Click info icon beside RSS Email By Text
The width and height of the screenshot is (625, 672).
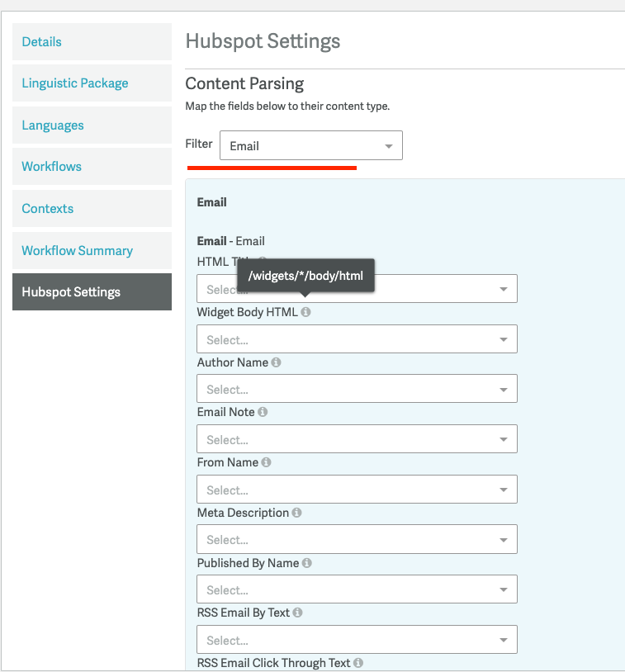click(x=297, y=613)
